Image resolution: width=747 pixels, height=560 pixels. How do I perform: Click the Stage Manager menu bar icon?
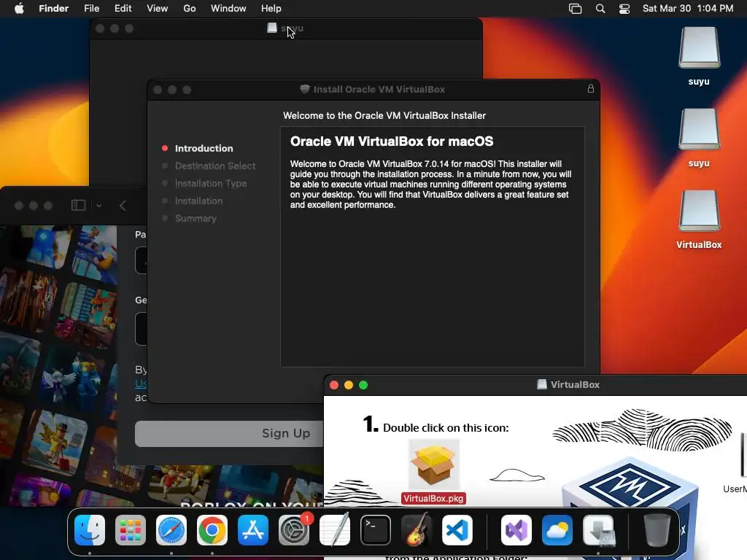click(x=575, y=9)
